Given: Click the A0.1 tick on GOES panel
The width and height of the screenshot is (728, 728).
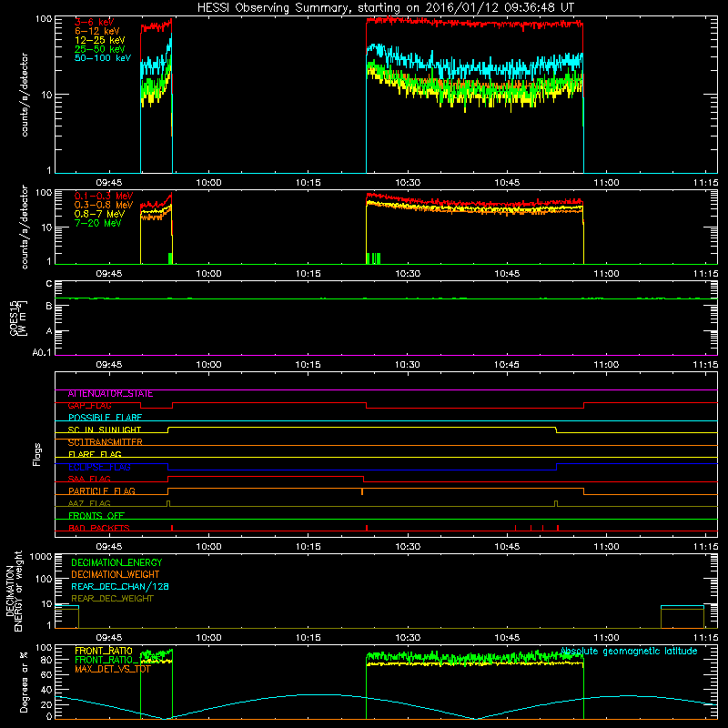Looking at the screenshot, I should point(42,353).
